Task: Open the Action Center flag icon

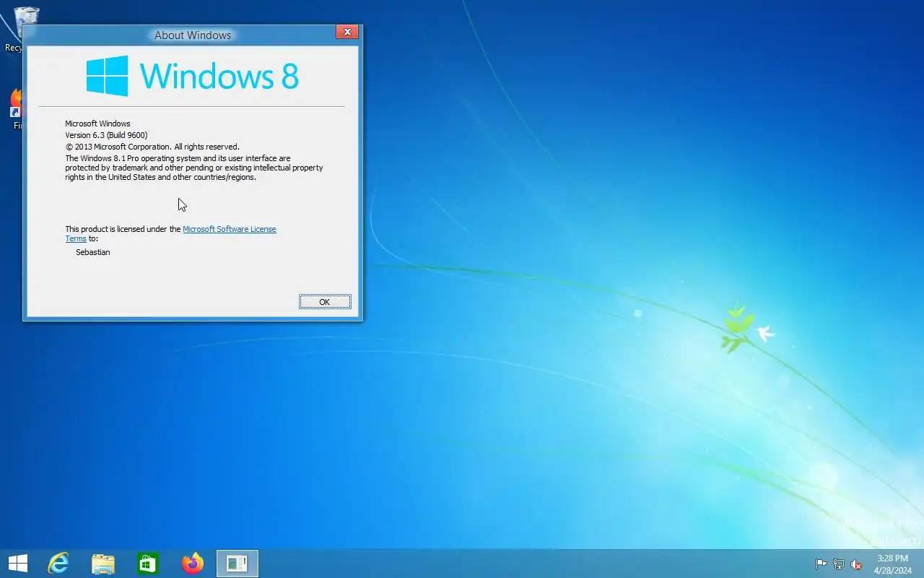Action: pos(821,564)
